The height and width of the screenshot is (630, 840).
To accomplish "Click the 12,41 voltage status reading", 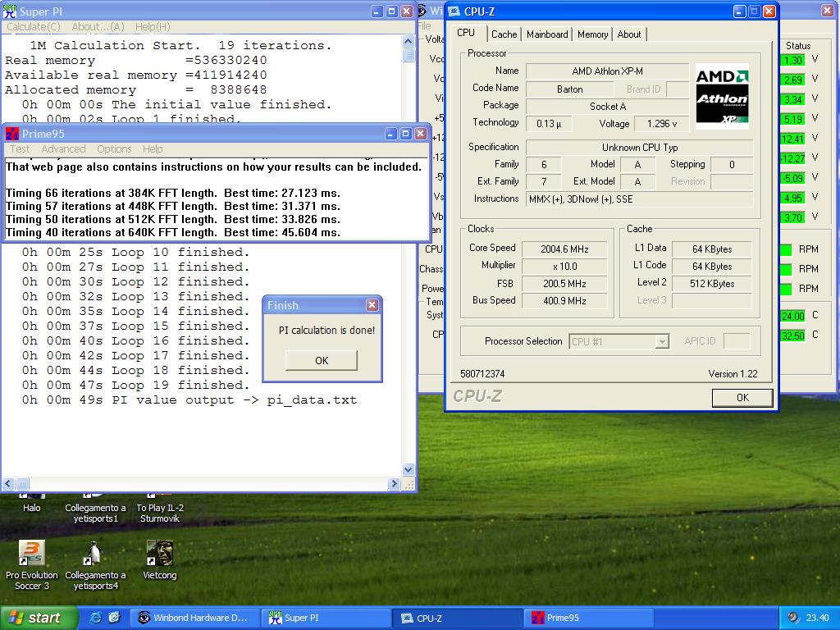I will [793, 139].
